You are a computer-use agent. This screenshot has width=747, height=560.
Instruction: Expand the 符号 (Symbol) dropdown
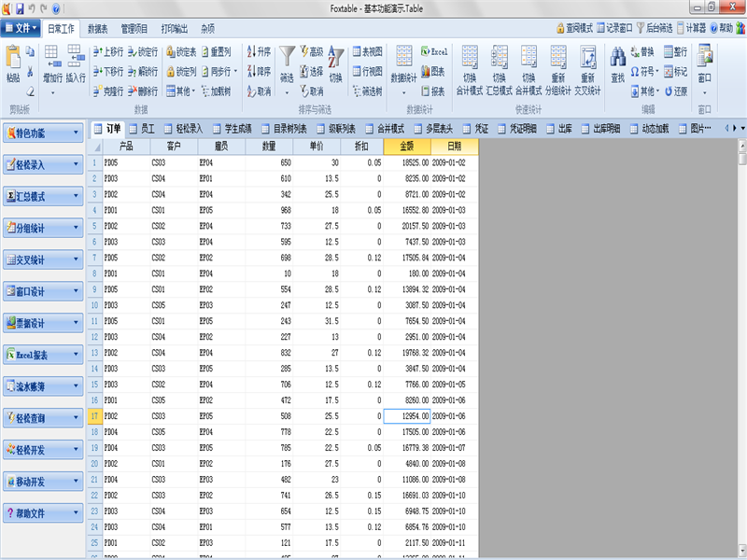pyautogui.click(x=646, y=71)
